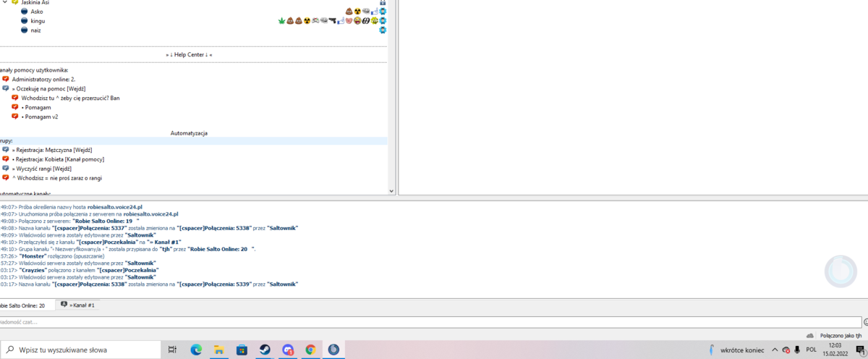Click the blue gear badge on naiz row
The height and width of the screenshot is (359, 868).
pos(383,30)
